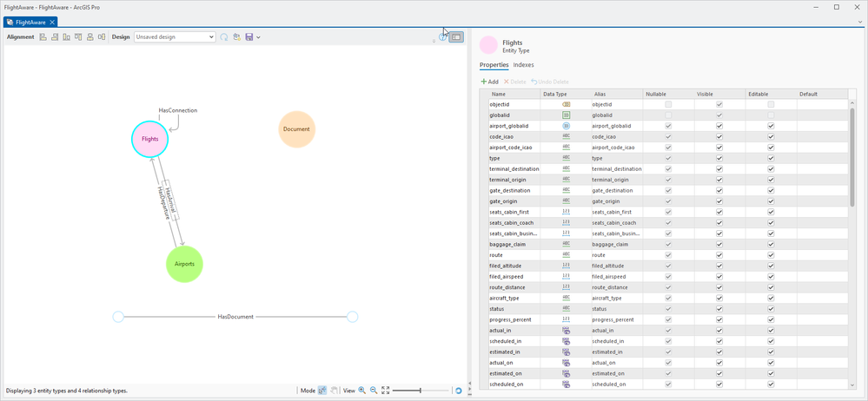Zoom in on the data model view
The image size is (868, 401).
tap(362, 391)
